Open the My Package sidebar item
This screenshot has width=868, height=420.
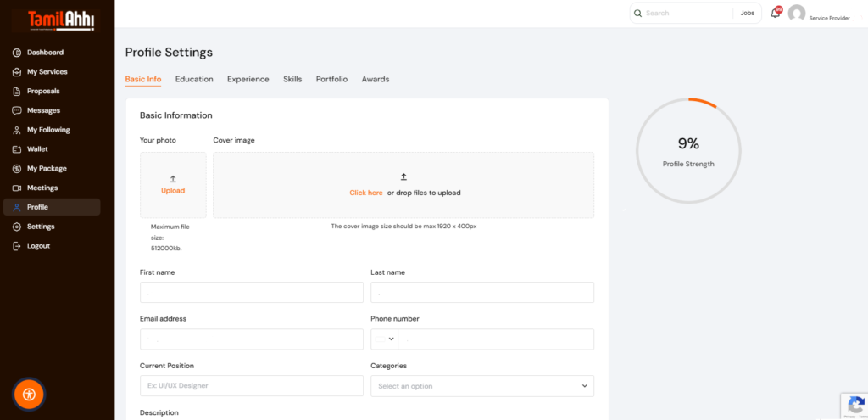tap(47, 168)
